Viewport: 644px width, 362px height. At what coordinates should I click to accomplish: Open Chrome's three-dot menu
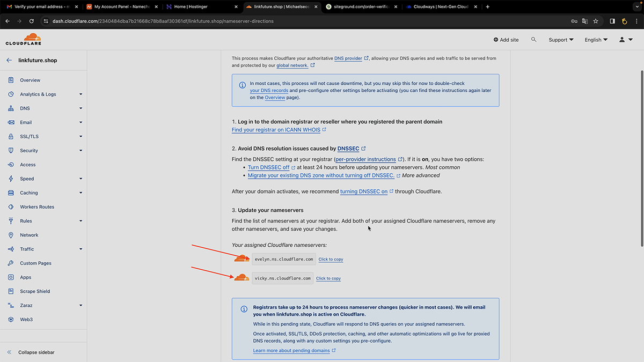tap(636, 21)
